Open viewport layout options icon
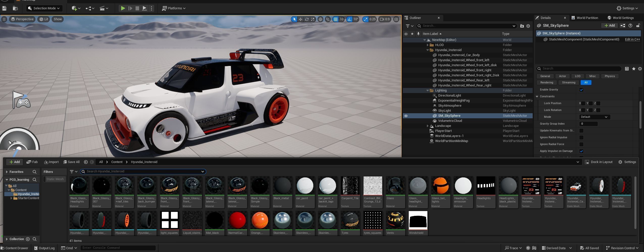Viewport: 644px width, 252px height. click(396, 19)
